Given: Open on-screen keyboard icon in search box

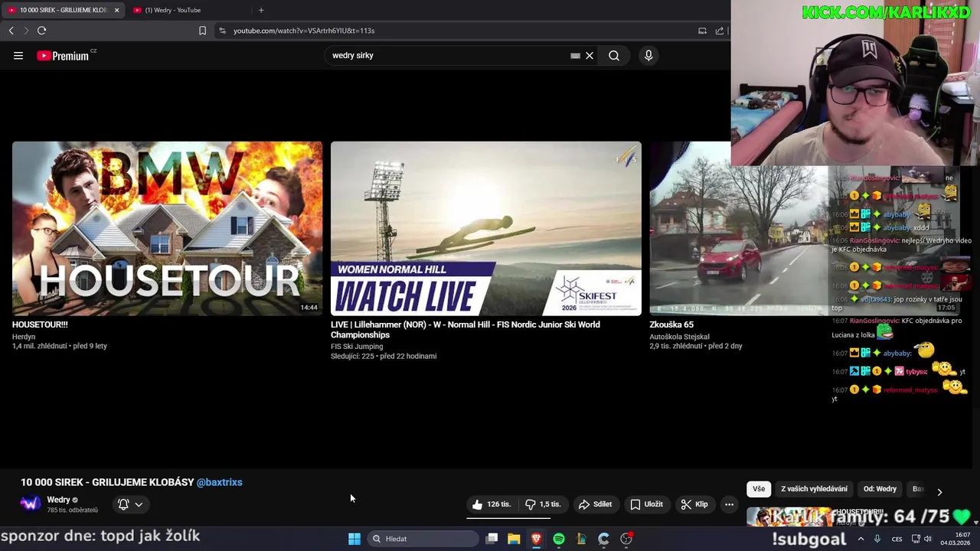Looking at the screenshot, I should coord(575,55).
